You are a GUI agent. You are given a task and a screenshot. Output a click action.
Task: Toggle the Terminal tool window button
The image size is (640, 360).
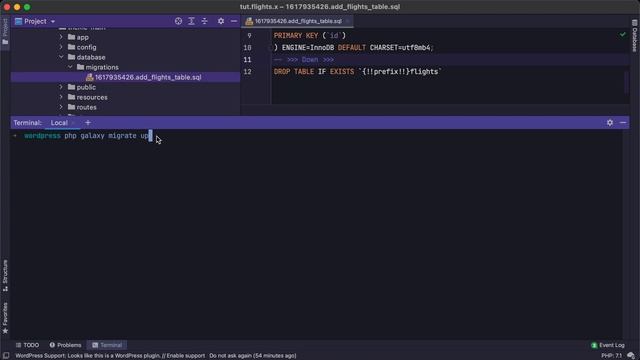click(107, 345)
